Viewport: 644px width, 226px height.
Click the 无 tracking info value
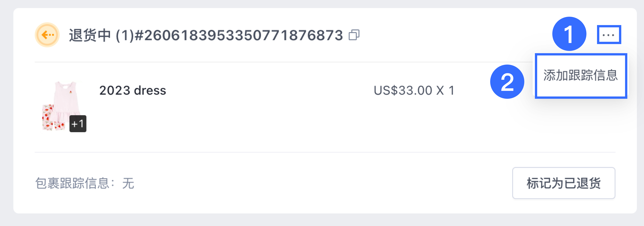[128, 183]
